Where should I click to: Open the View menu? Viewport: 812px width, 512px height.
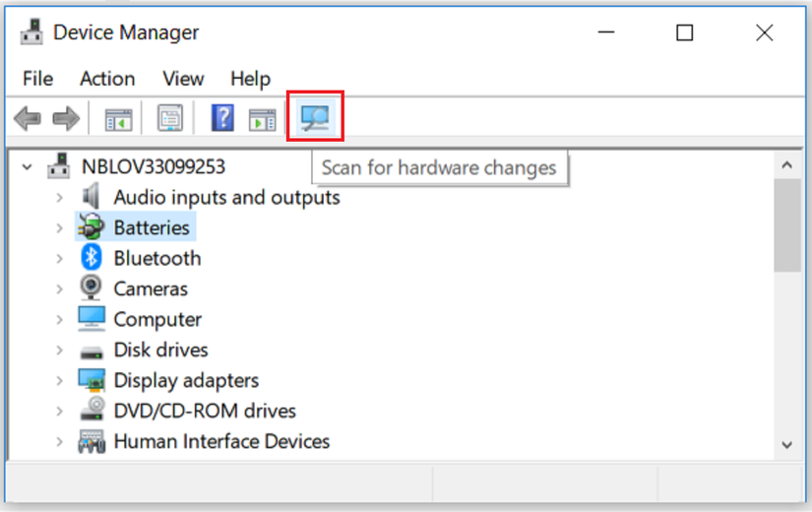click(183, 79)
